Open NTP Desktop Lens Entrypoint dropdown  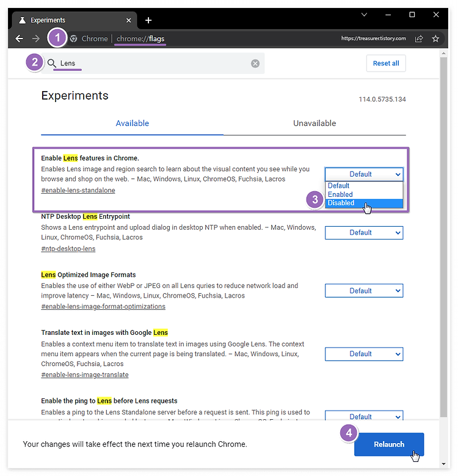click(364, 233)
